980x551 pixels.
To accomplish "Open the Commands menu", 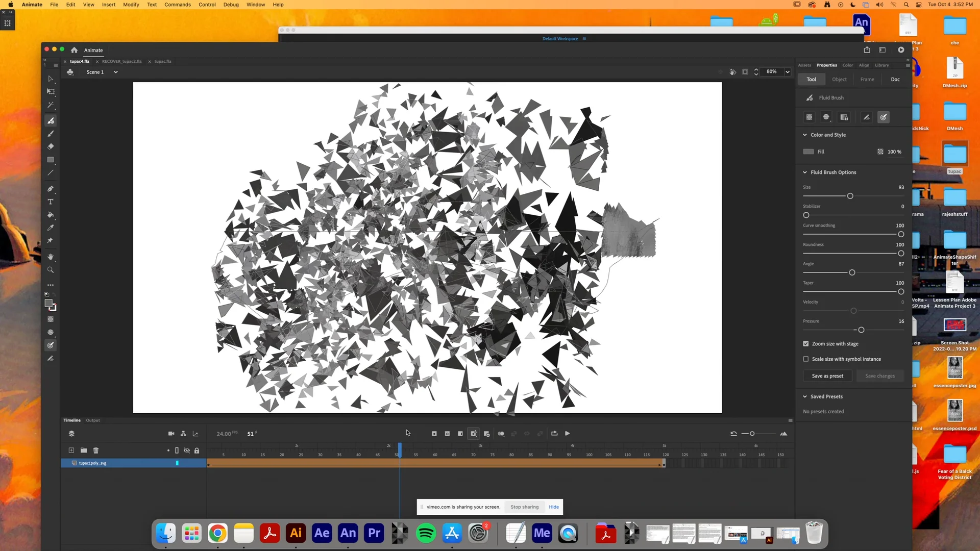I will click(x=177, y=5).
